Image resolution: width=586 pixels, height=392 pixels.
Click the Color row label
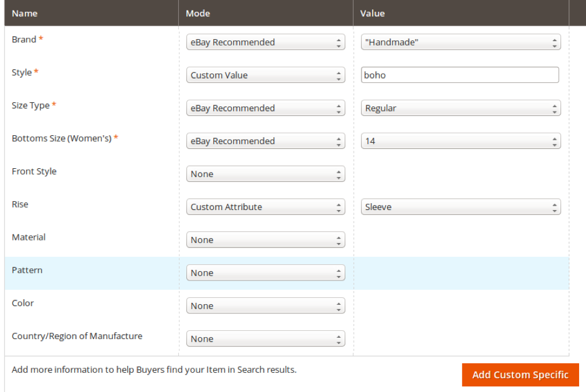(x=23, y=303)
